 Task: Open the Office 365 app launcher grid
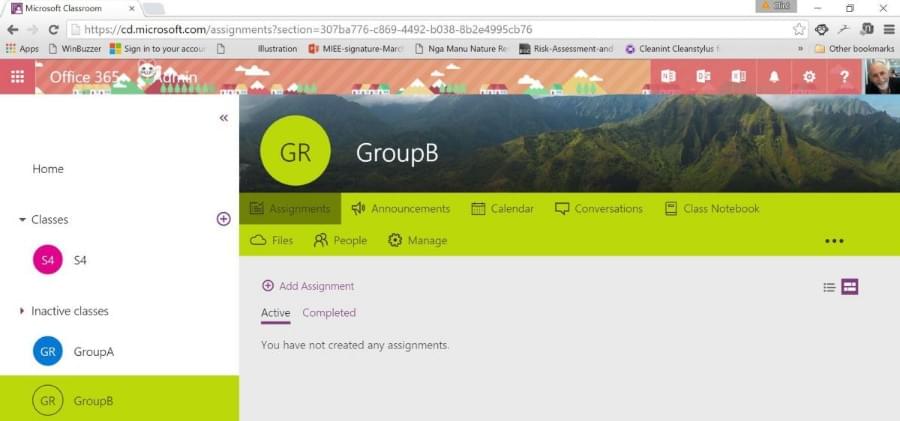pyautogui.click(x=17, y=76)
